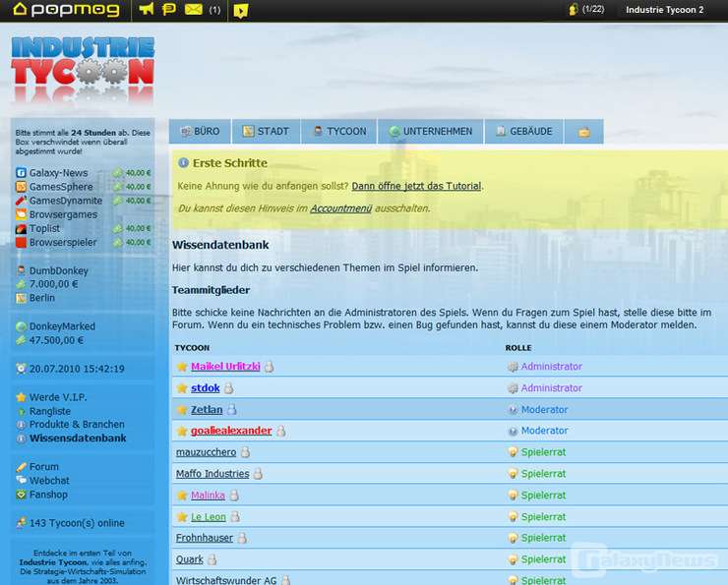The image size is (728, 585).
Task: Open Zetlan's profile
Action: click(x=207, y=410)
